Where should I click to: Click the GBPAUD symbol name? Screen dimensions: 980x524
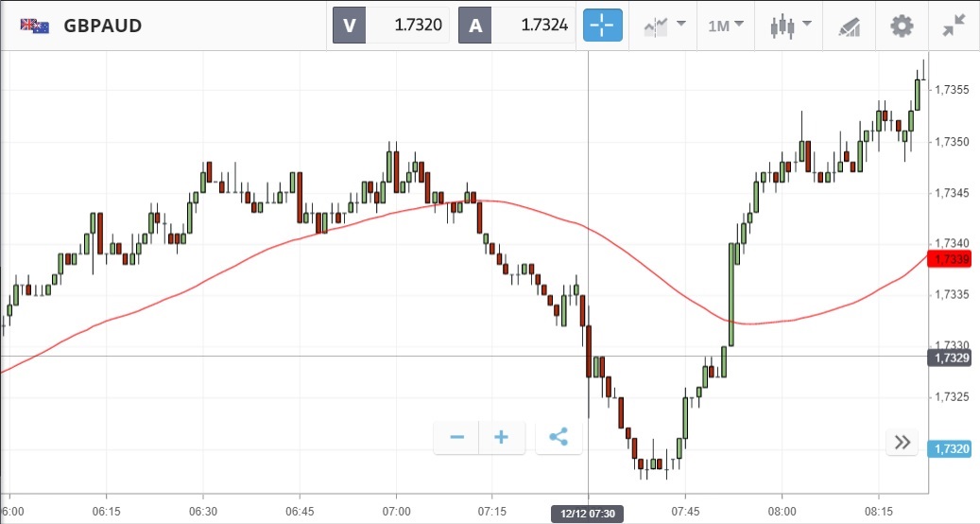103,26
